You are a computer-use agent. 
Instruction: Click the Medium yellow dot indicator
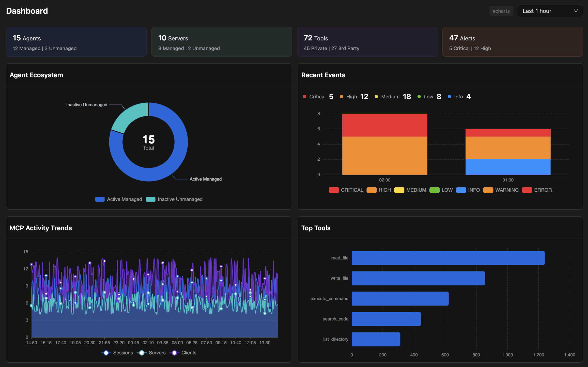click(376, 97)
